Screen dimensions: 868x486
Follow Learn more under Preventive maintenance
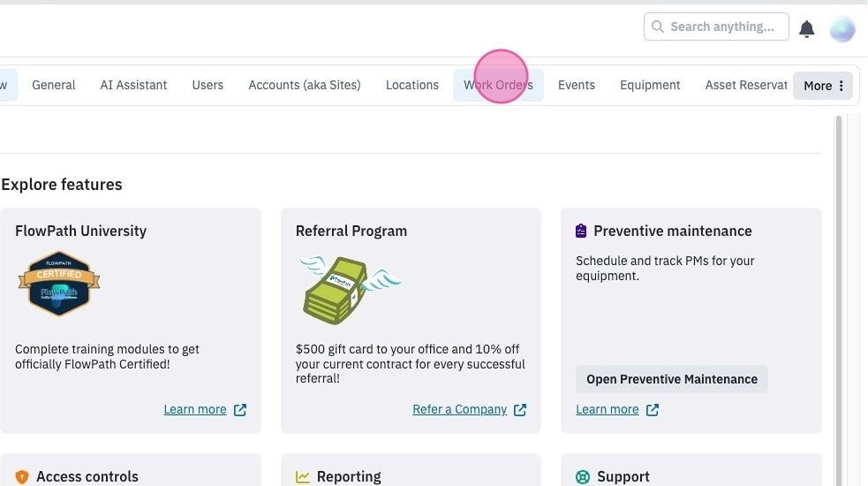point(608,409)
